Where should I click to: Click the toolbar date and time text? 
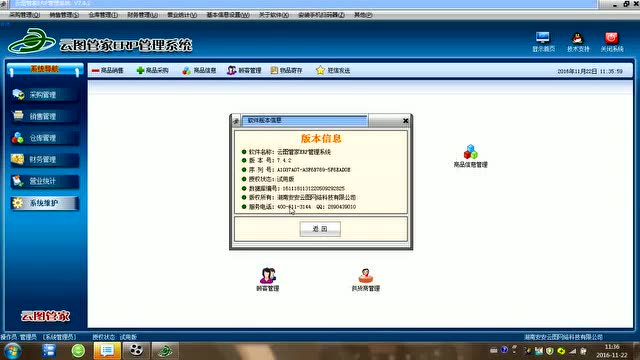590,71
